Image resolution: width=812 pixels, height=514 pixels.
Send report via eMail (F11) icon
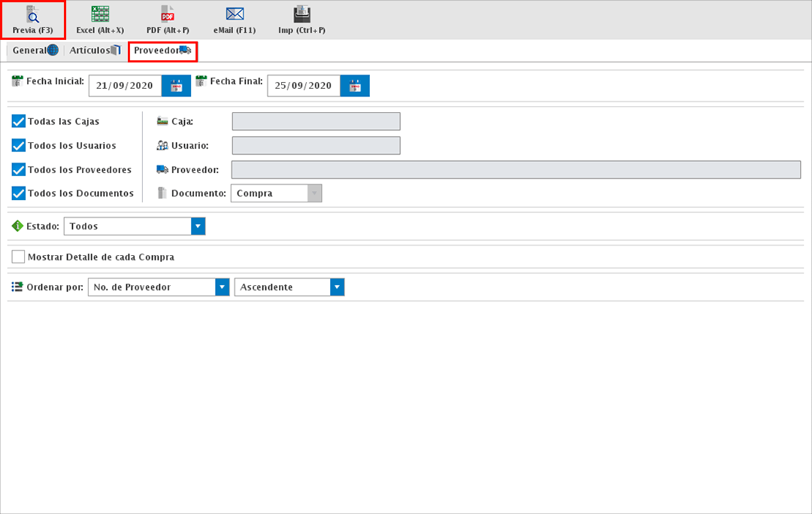pos(235,15)
